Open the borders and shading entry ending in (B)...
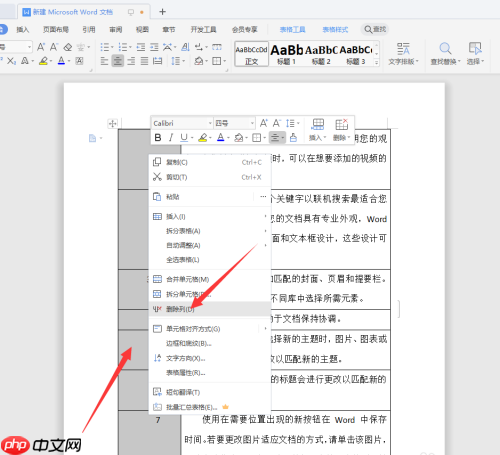 pos(210,343)
